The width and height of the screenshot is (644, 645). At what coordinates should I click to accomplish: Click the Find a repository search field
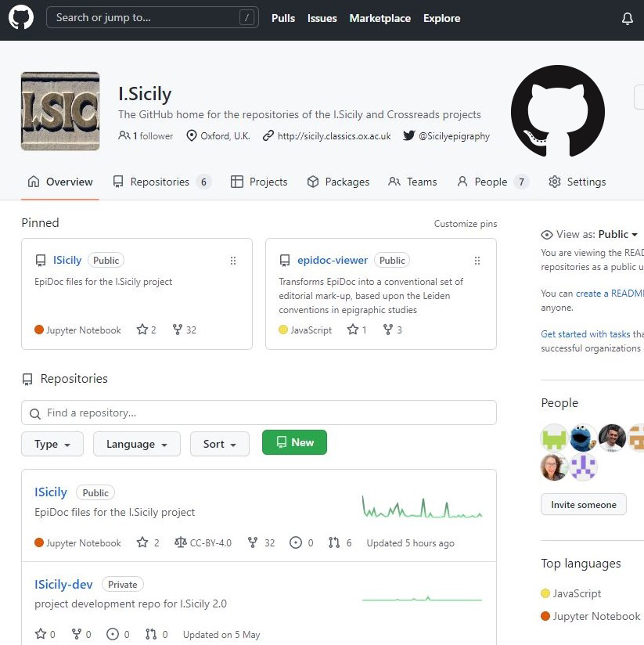pyautogui.click(x=258, y=413)
